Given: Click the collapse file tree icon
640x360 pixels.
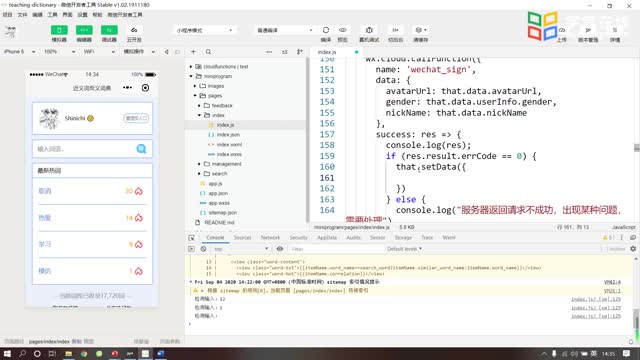Looking at the screenshot, I should (284, 52).
